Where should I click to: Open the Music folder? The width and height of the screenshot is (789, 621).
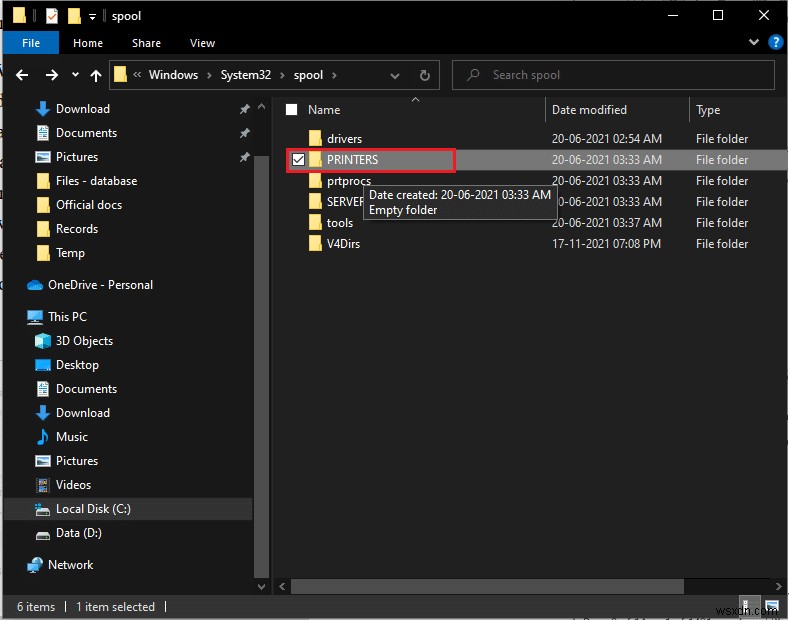(x=71, y=437)
